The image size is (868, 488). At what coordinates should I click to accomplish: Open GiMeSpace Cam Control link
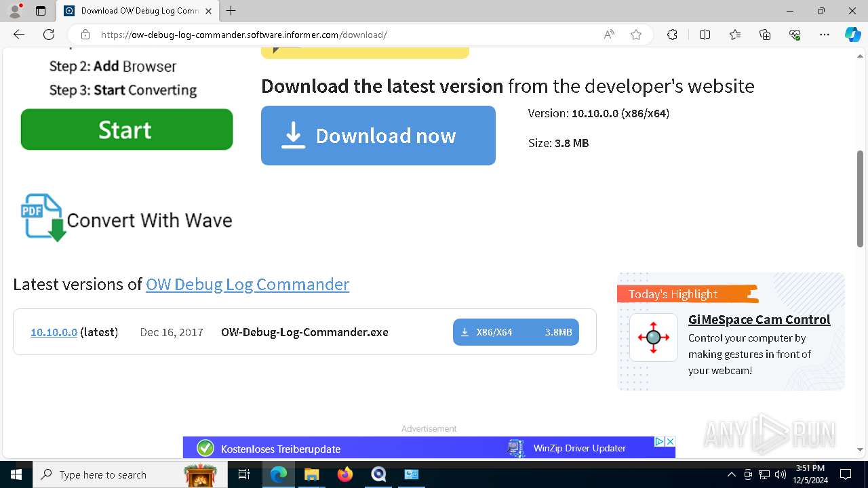759,319
